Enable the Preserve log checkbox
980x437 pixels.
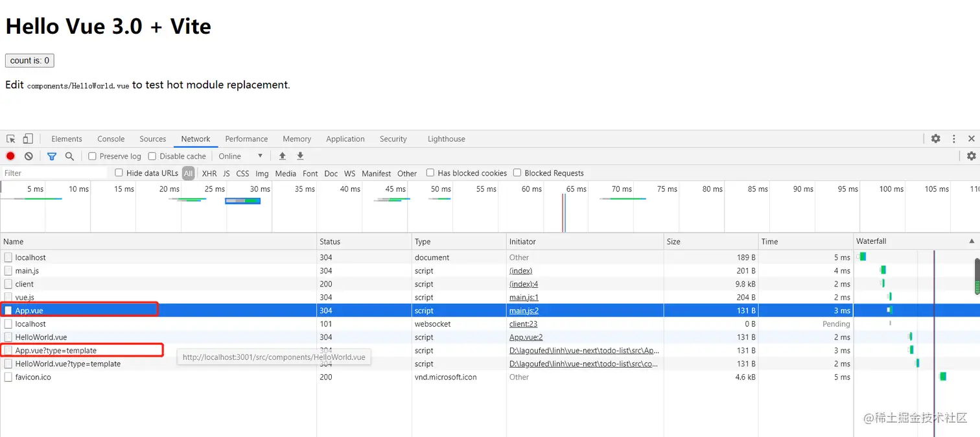coord(92,156)
